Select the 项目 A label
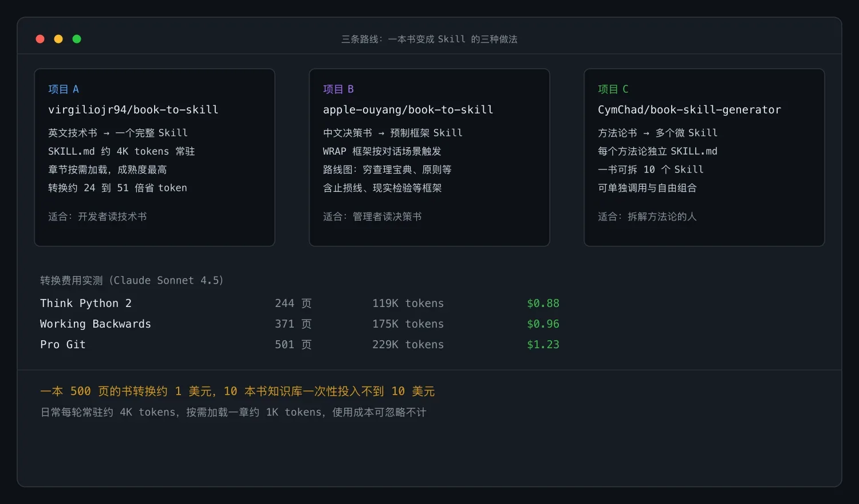859x504 pixels. (x=64, y=89)
